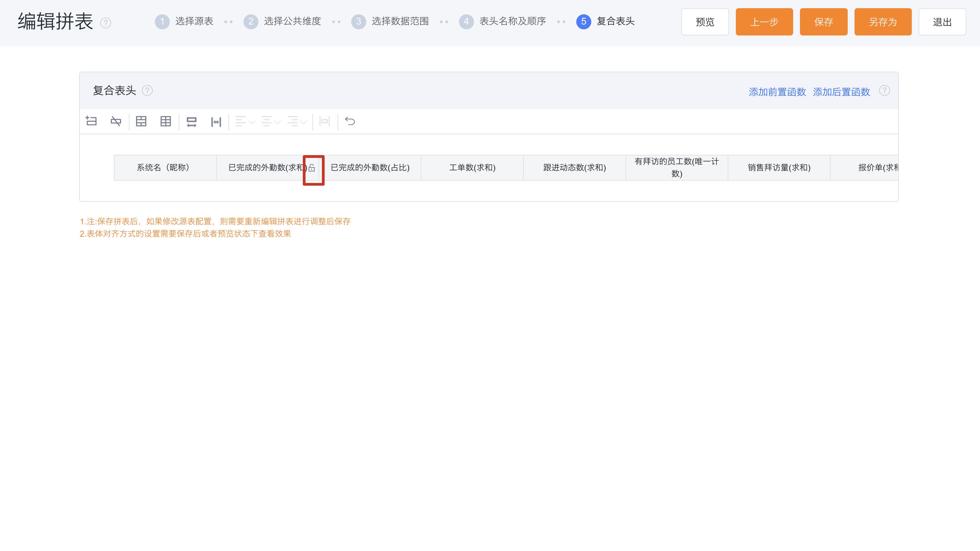Select the 系统名（昵称）header cell
Viewport: 980px width, 551px height.
164,168
